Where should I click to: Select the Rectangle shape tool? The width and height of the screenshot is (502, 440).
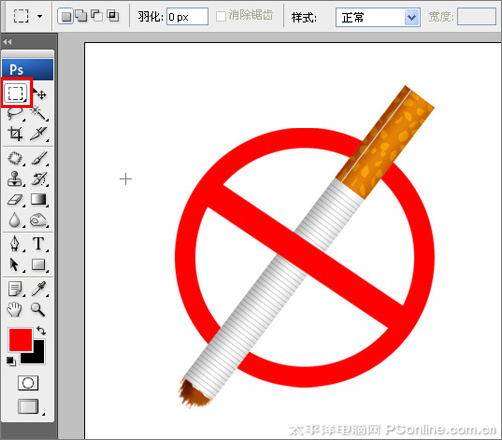pos(39,265)
